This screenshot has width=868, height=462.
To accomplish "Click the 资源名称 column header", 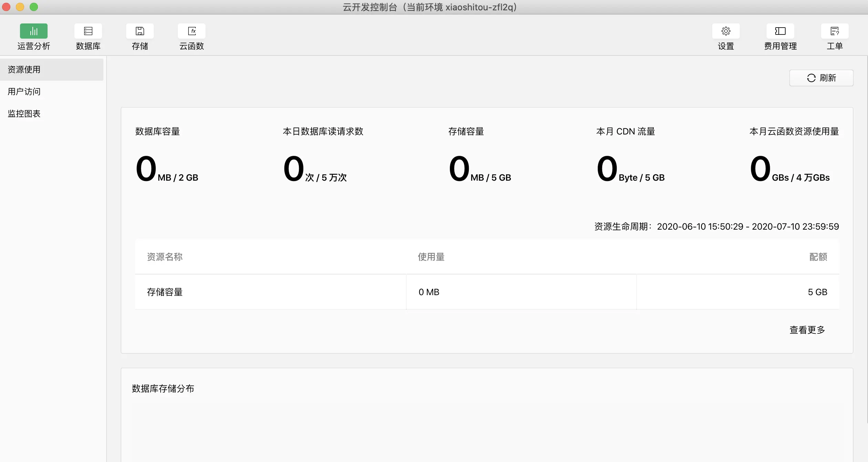I will (165, 257).
